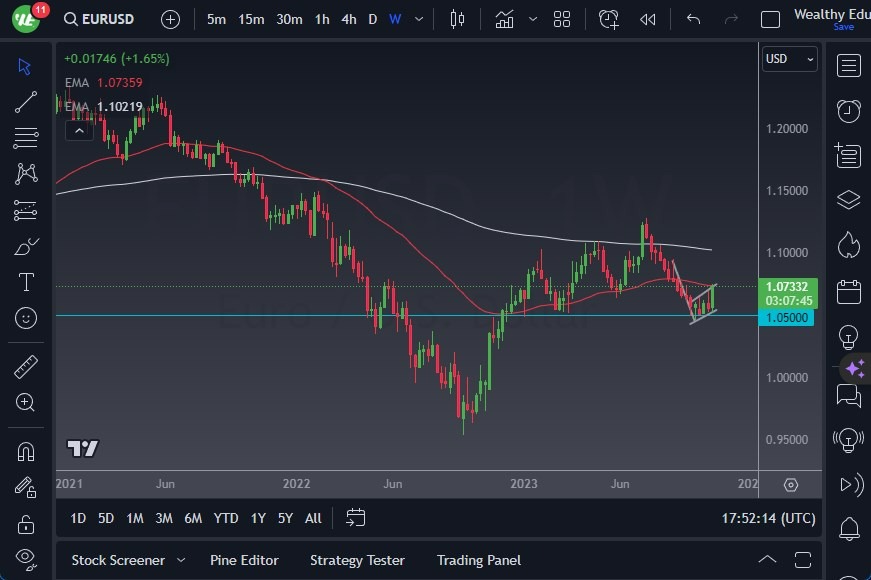Open the Strategy Tester tab

pyautogui.click(x=357, y=560)
